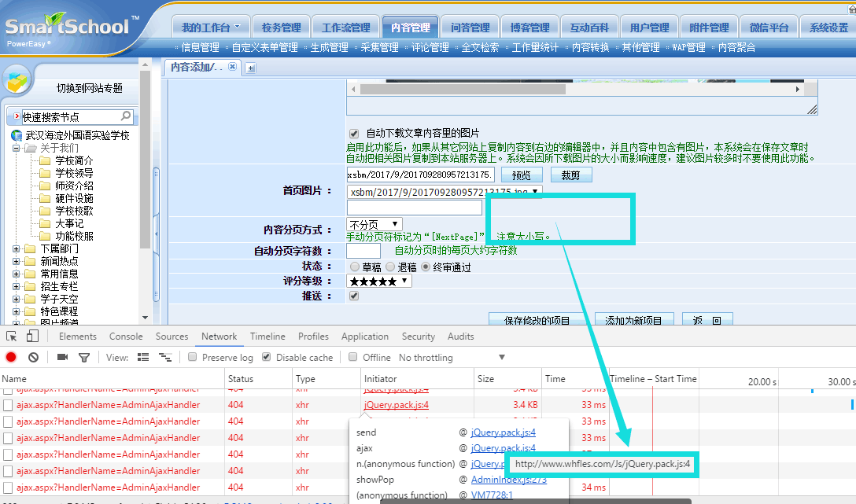The height and width of the screenshot is (504, 856).
Task: Clear the network log
Action: tap(33, 358)
